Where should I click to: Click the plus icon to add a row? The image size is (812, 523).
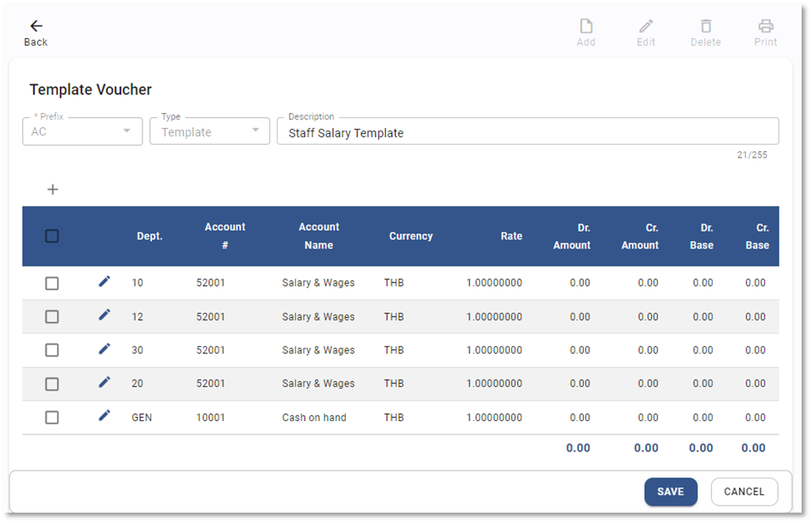pyautogui.click(x=52, y=189)
